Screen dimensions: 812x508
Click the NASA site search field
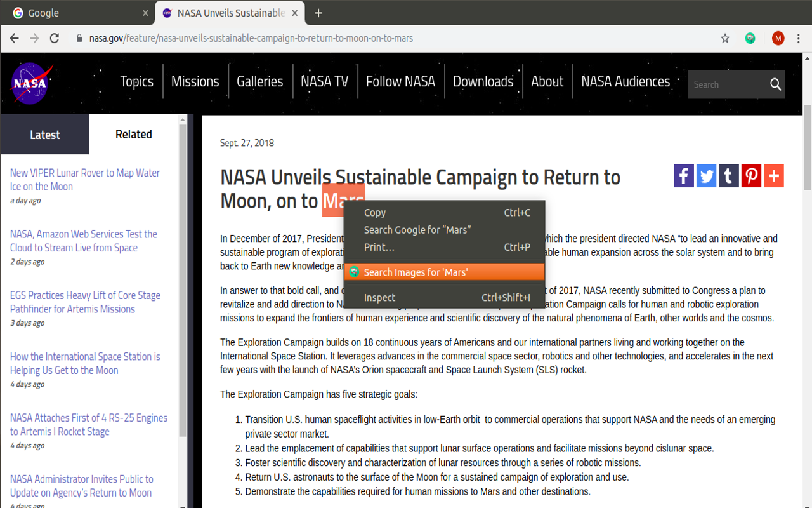coord(727,84)
